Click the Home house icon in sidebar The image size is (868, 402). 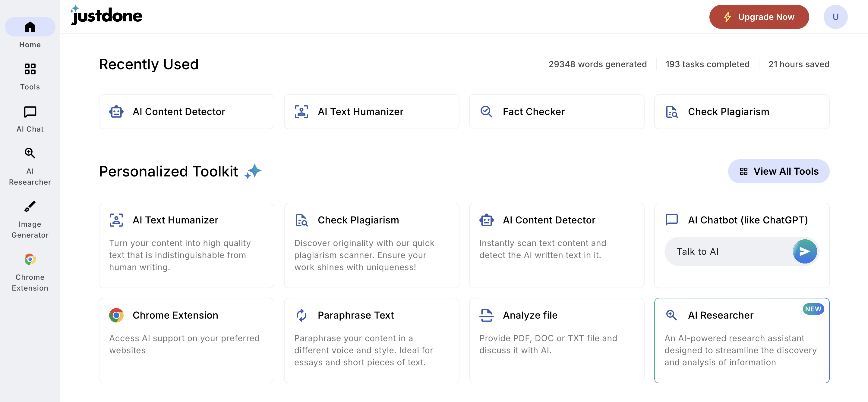[30, 27]
